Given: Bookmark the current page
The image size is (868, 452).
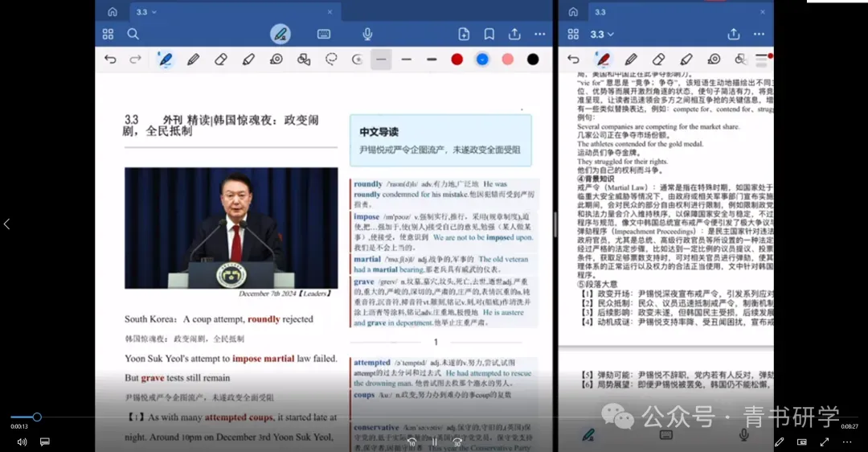Looking at the screenshot, I should 489,35.
